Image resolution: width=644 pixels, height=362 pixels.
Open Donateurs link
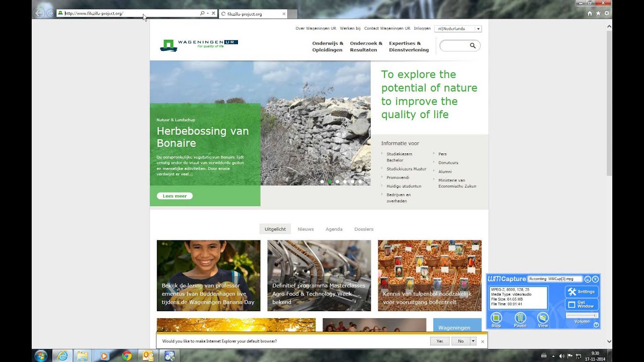click(448, 163)
